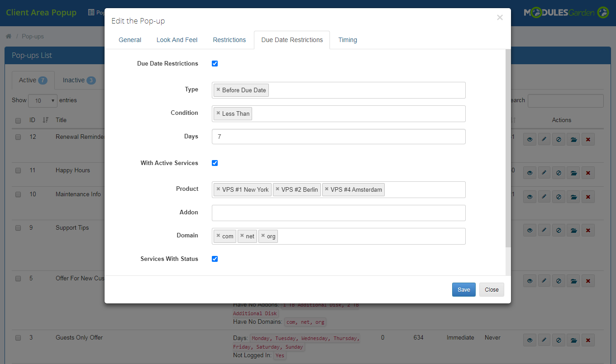The width and height of the screenshot is (616, 364).
Task: Duplicate the Support Tips pop-up via folder icon
Action: tap(573, 230)
